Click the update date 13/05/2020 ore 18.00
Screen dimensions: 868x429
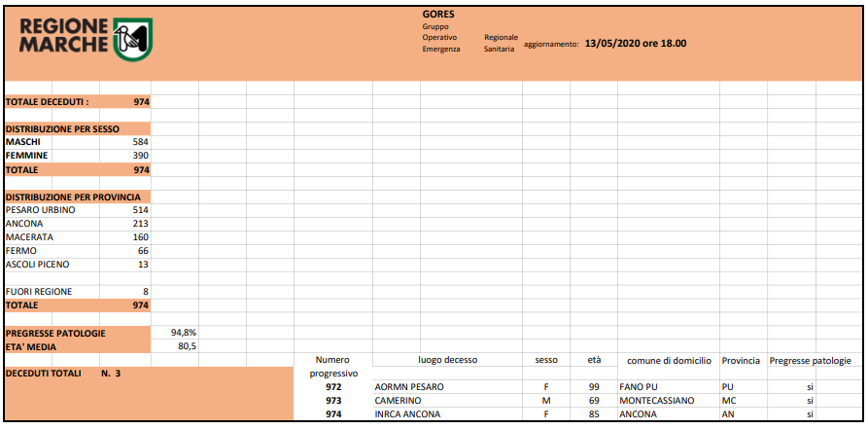[636, 43]
